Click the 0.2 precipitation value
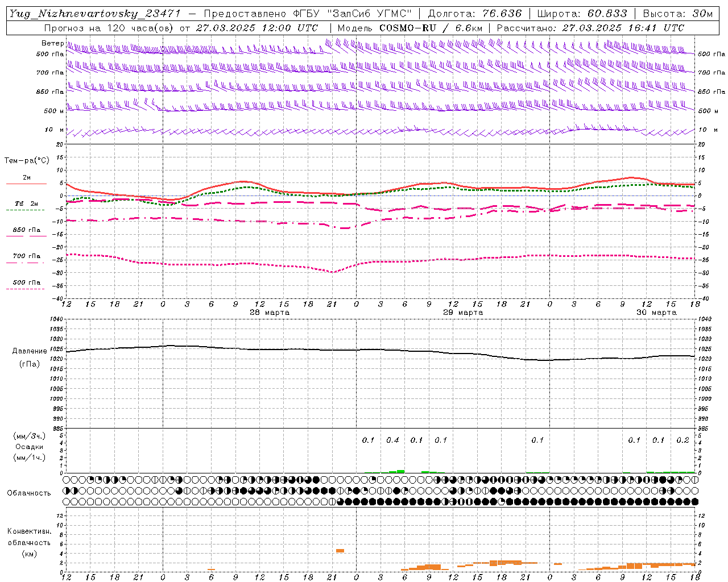This screenshot has height=582, width=728. [x=682, y=440]
